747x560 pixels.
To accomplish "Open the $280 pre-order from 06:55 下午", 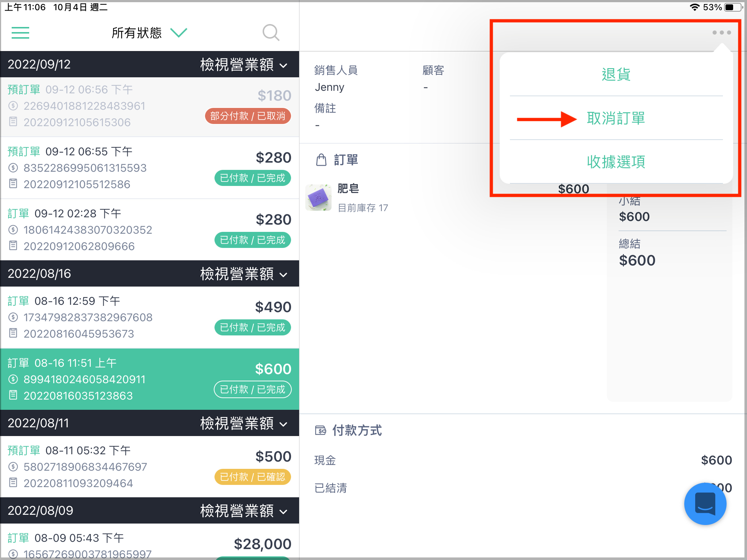I will [x=150, y=168].
